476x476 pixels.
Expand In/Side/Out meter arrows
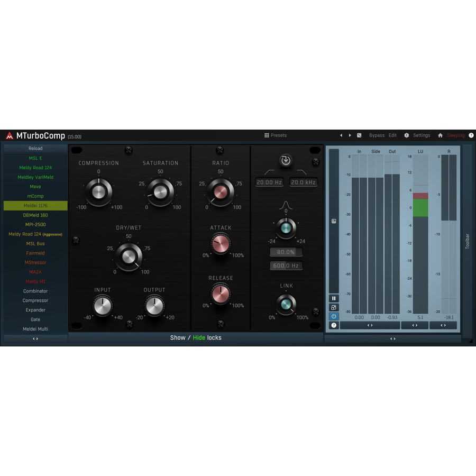pos(370,325)
